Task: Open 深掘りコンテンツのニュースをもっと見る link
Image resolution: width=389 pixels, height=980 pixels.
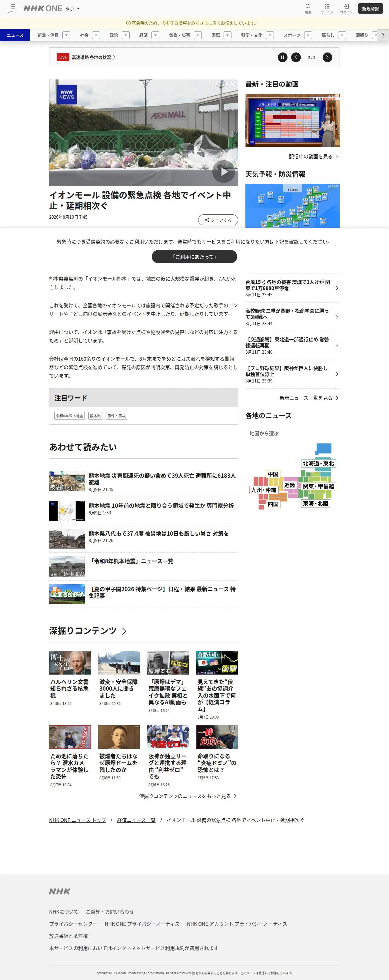Action: pyautogui.click(x=188, y=796)
